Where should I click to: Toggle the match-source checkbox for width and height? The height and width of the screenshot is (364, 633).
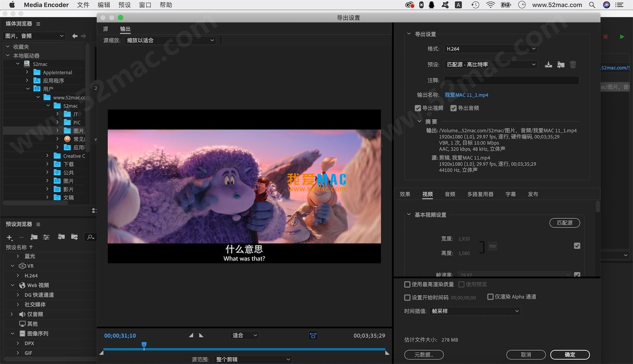coord(577,246)
